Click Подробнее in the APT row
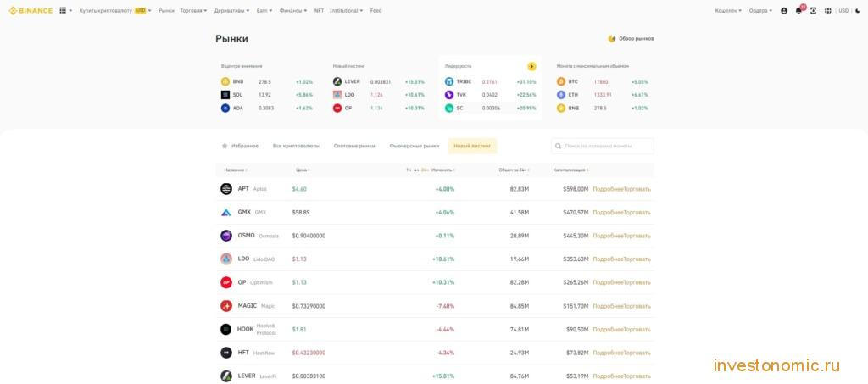The width and height of the screenshot is (868, 384). 608,189
